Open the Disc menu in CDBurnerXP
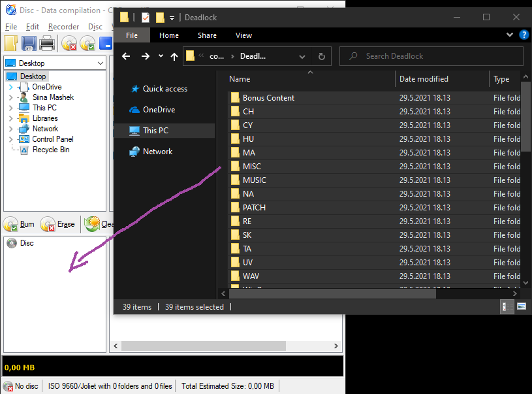This screenshot has width=532, height=394. click(x=95, y=27)
